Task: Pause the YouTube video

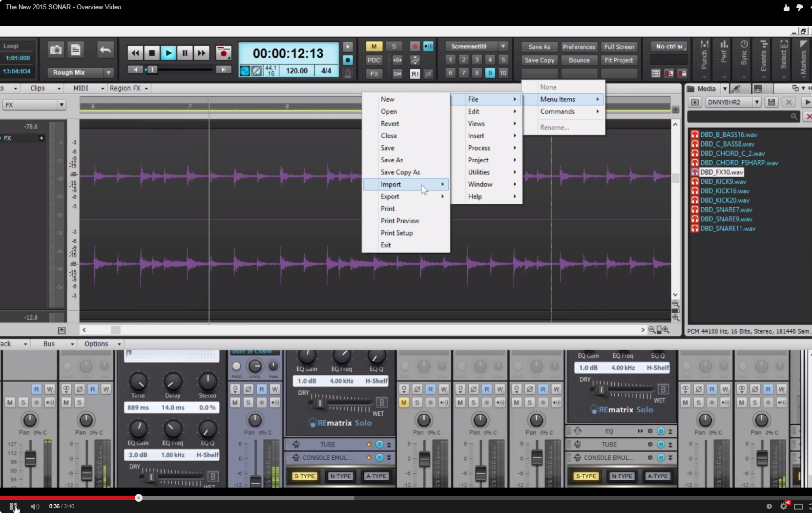Action: [13, 507]
